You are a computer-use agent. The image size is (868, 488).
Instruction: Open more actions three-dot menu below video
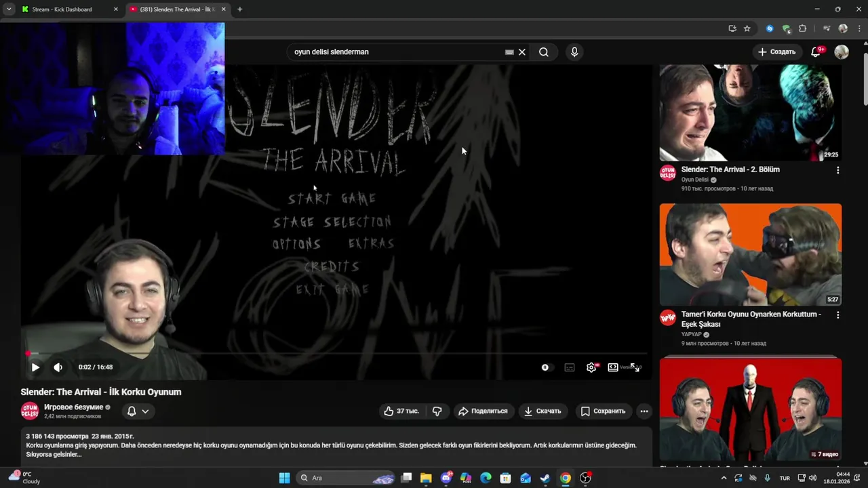coord(644,411)
